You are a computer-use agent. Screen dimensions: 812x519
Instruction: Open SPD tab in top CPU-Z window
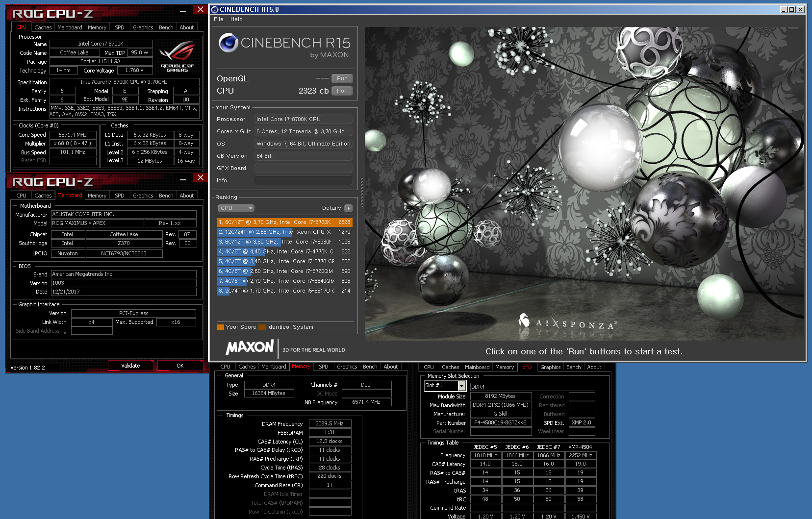point(120,27)
